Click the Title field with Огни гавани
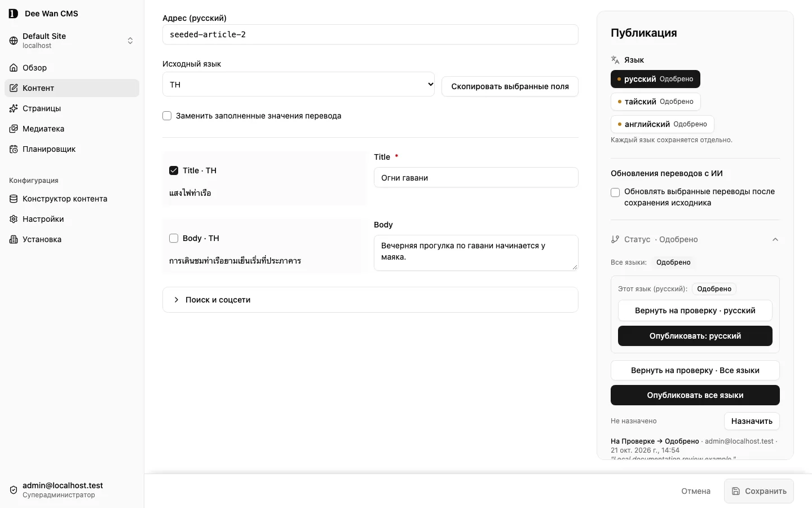Screen dimensions: 812x508 click(x=476, y=177)
